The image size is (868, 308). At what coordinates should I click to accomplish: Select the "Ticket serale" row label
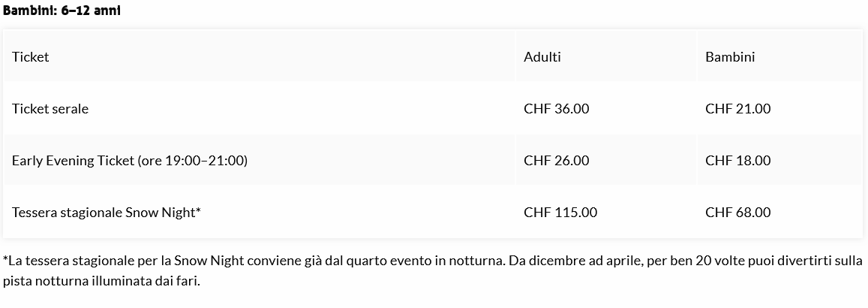coord(50,109)
